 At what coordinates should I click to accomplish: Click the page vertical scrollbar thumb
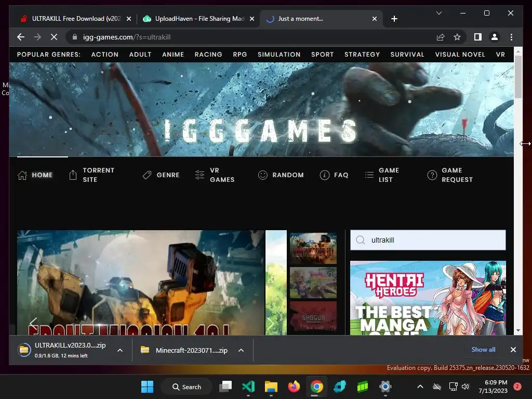pos(518,77)
